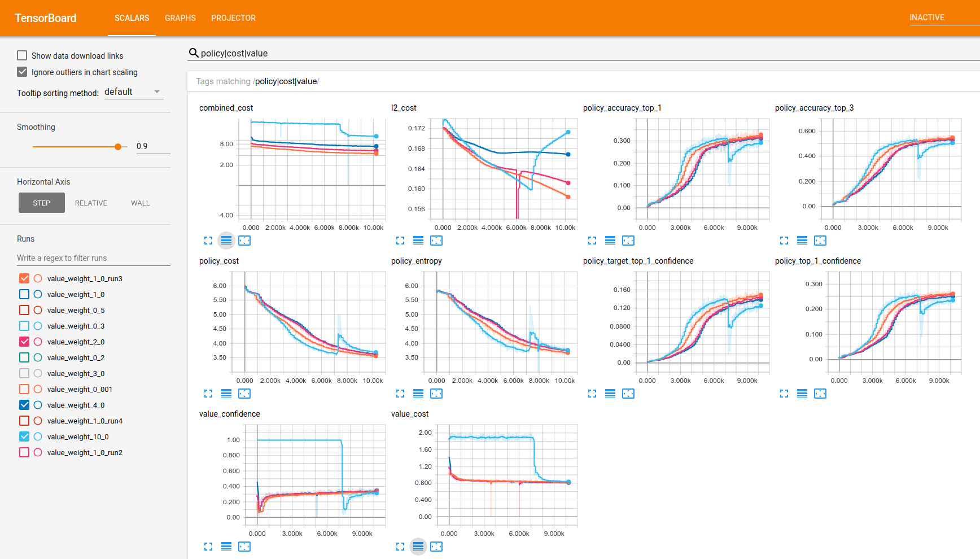Uncheck run value_weight_10_0
The height and width of the screenshot is (559, 980).
coord(24,436)
